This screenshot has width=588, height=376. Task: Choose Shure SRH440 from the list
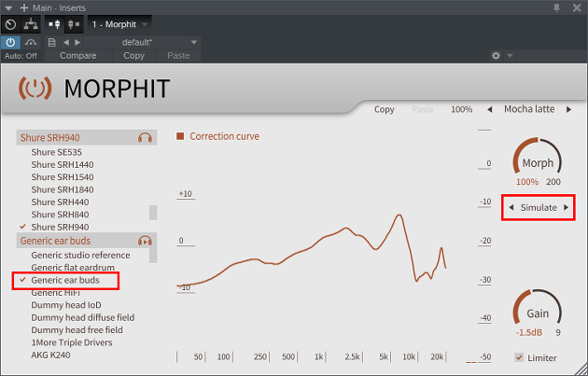click(x=60, y=202)
